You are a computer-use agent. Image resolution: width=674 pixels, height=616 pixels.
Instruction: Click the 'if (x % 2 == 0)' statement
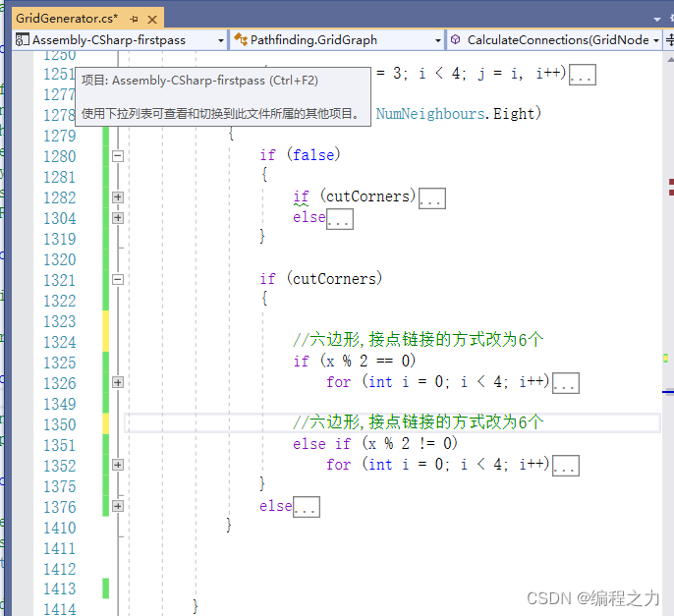(354, 361)
